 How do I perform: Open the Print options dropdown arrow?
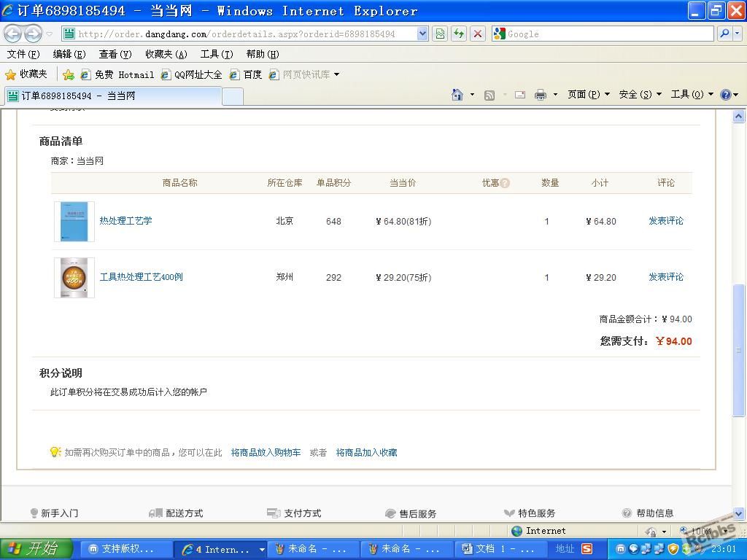(x=555, y=95)
